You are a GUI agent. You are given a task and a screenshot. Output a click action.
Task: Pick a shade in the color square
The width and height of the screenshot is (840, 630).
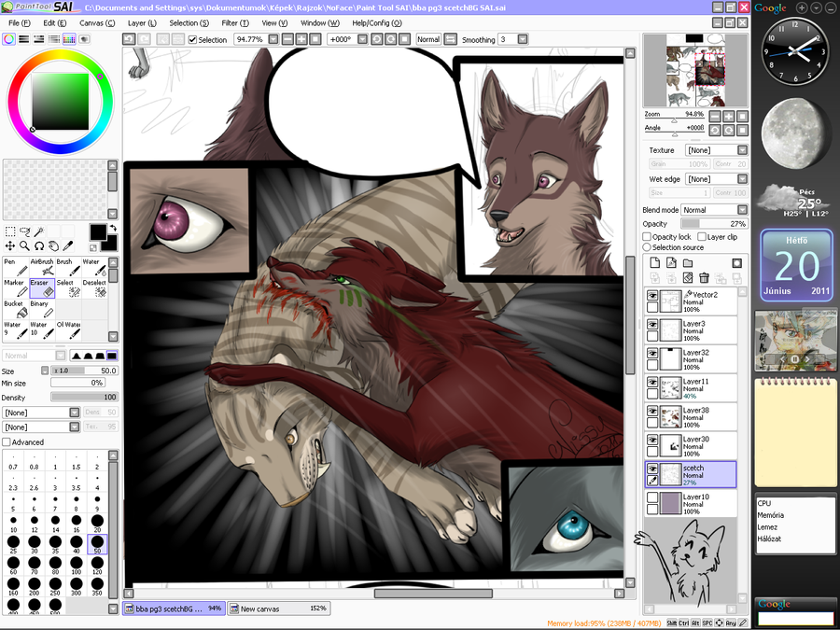point(60,102)
